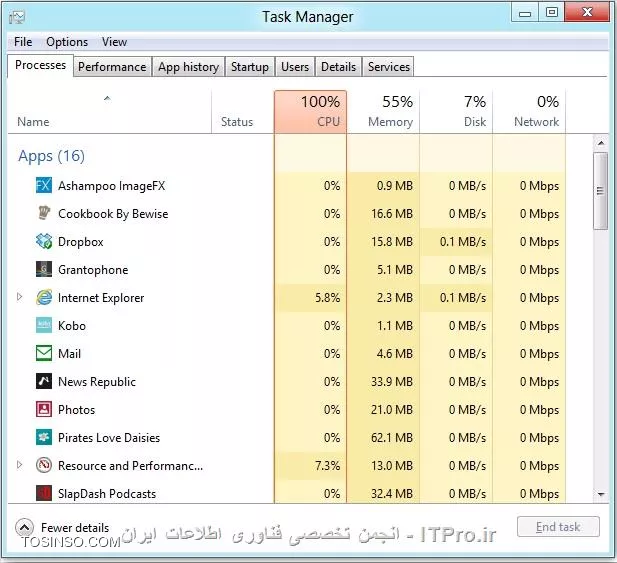Click the Ashampoo ImageFX app icon
617x563 pixels.
[44, 185]
